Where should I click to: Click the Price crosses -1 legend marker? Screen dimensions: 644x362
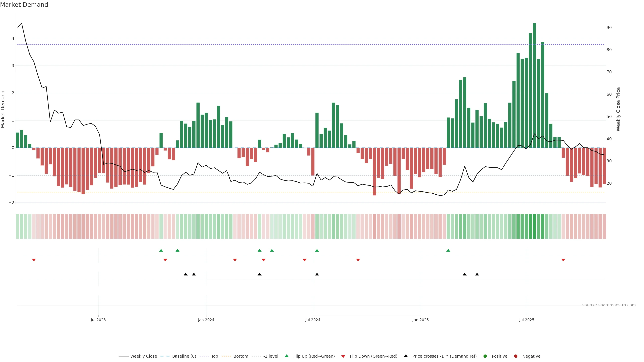point(406,356)
